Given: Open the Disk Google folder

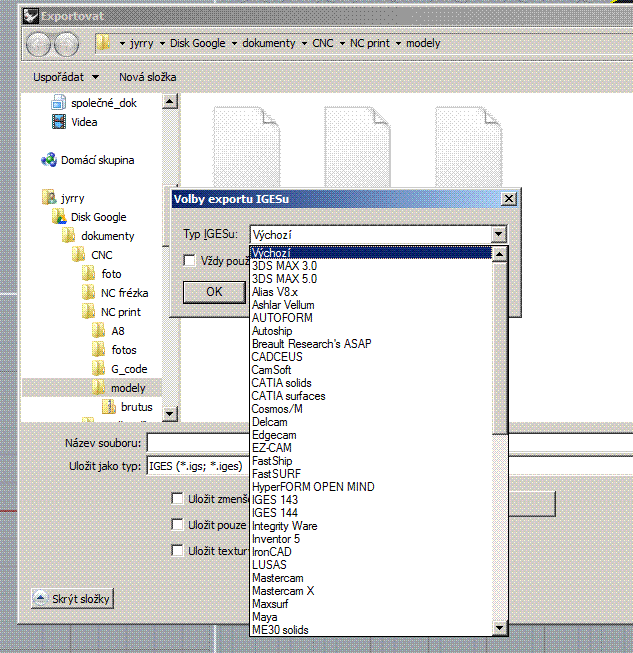Looking at the screenshot, I should [x=98, y=217].
